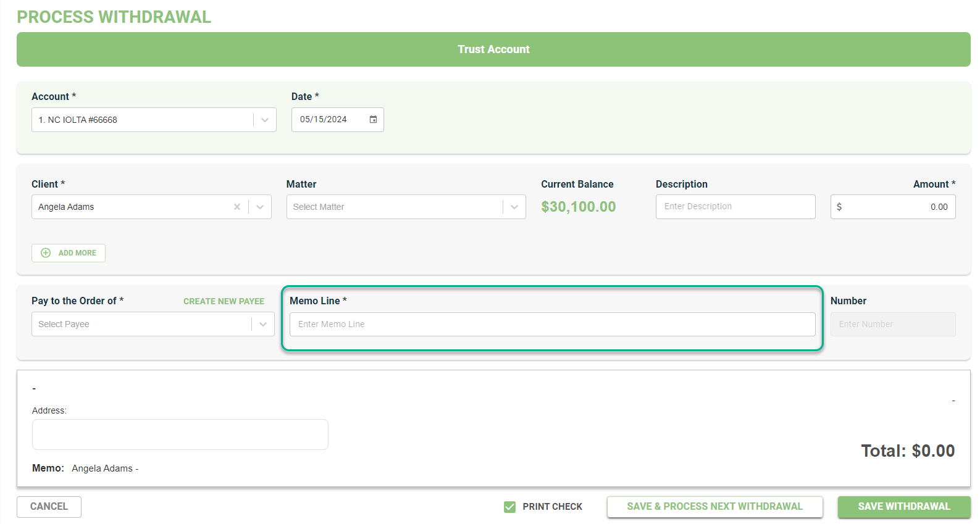Click the Add More button
The width and height of the screenshot is (980, 524).
pyautogui.click(x=69, y=253)
